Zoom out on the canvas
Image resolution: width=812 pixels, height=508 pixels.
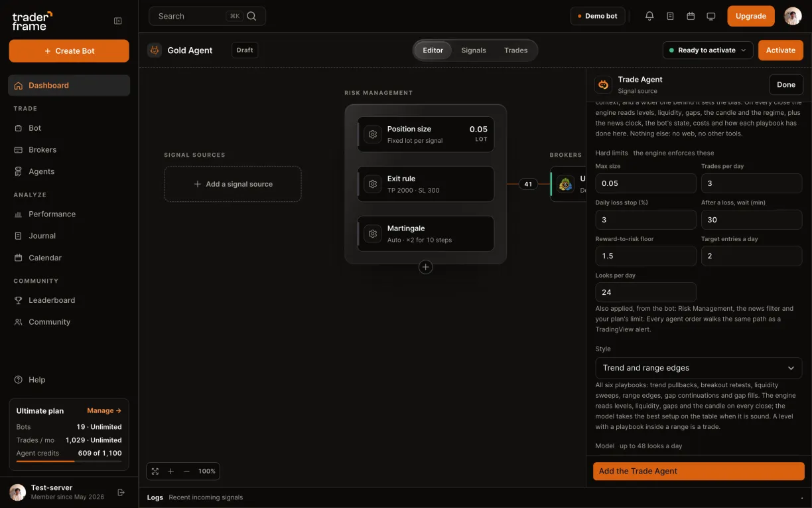pos(186,471)
